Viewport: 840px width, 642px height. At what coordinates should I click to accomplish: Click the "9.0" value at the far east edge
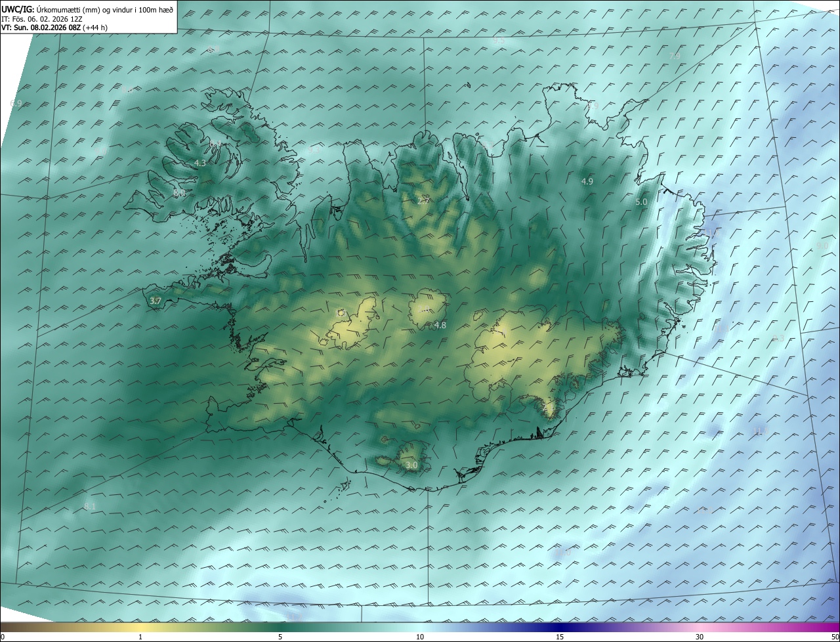click(822, 246)
